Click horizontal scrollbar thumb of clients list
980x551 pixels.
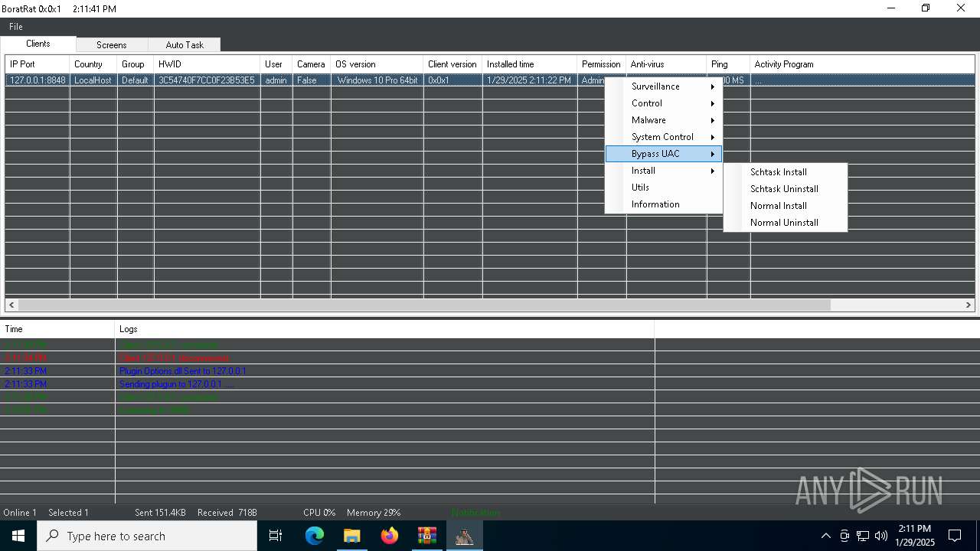[x=423, y=305]
